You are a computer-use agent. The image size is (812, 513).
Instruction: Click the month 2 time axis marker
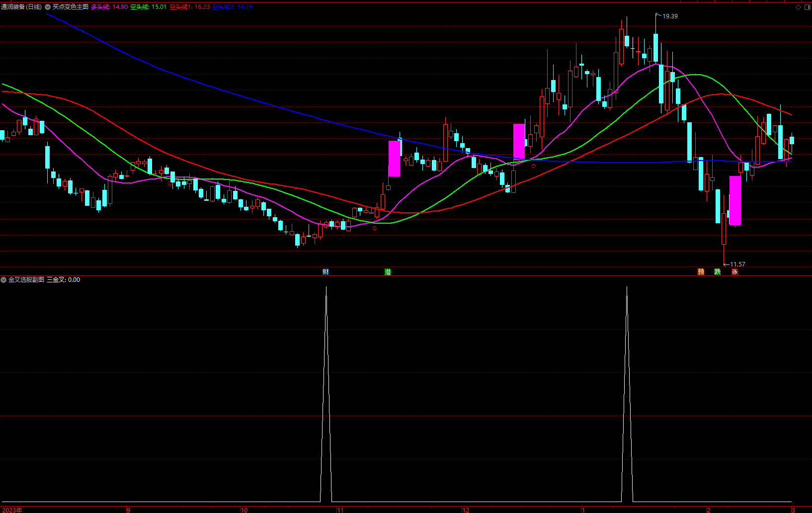709,510
